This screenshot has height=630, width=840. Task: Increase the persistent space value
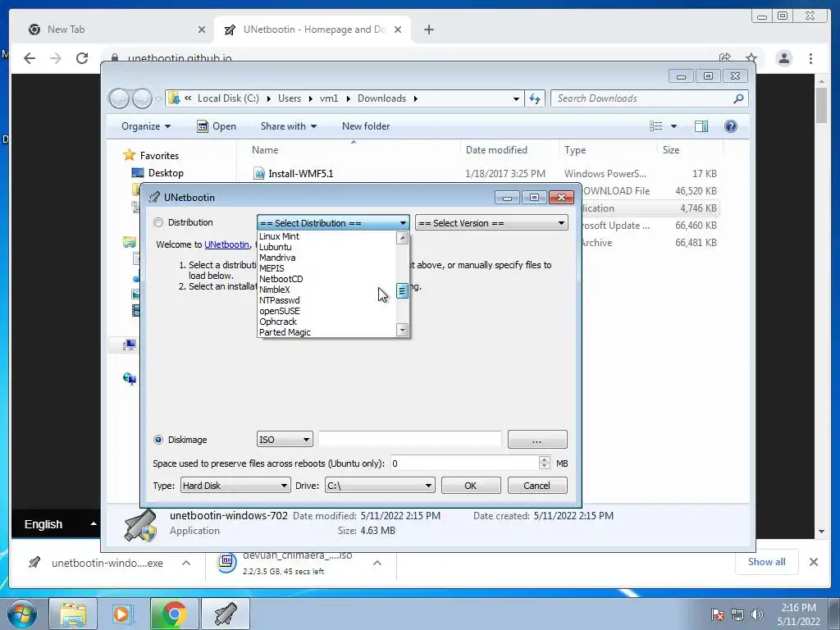545,459
